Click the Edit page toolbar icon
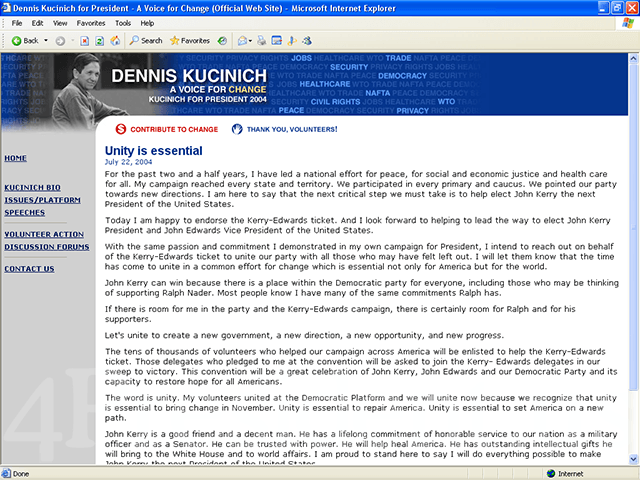This screenshot has width=640, height=480. (277, 41)
